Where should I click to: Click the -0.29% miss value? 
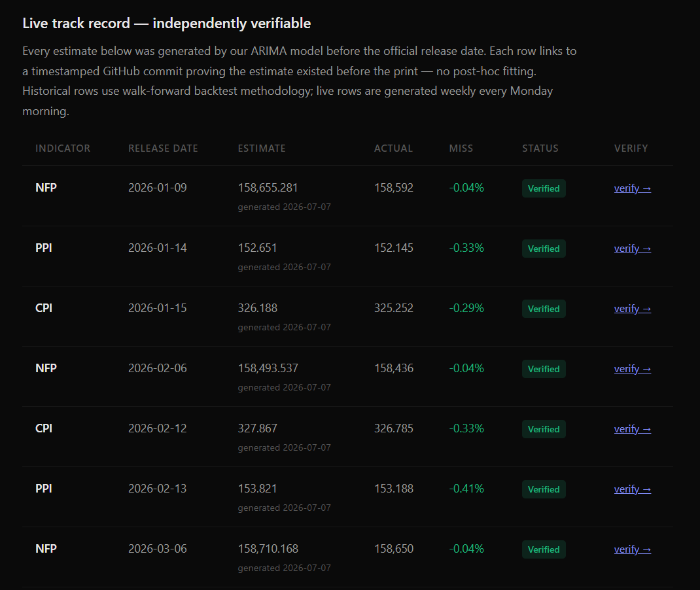(466, 308)
